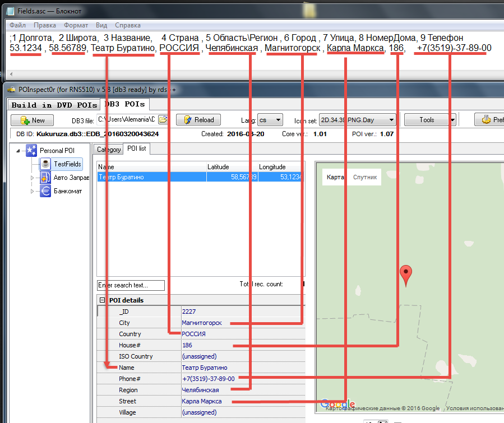Image resolution: width=504 pixels, height=423 pixels.
Task: Expand the Авто Заправка tree node
Action: coord(32,178)
